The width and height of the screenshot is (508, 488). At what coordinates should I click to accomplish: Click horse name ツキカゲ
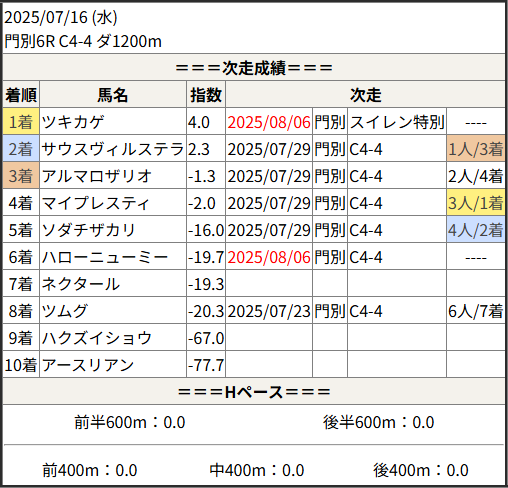coord(73,122)
